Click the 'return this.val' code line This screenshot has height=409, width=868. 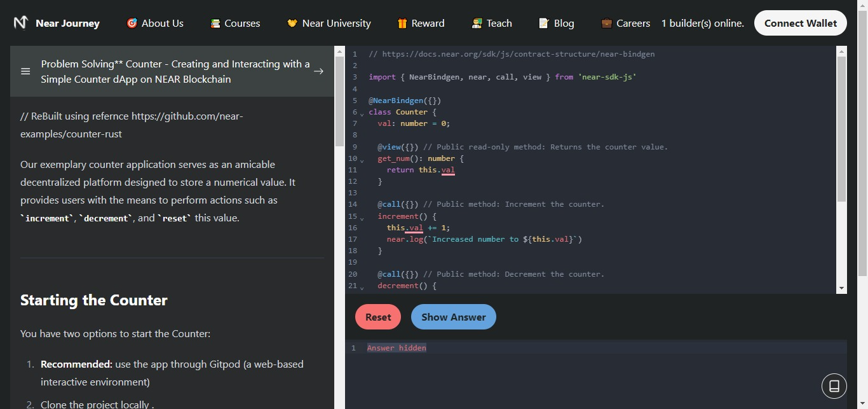[421, 170]
